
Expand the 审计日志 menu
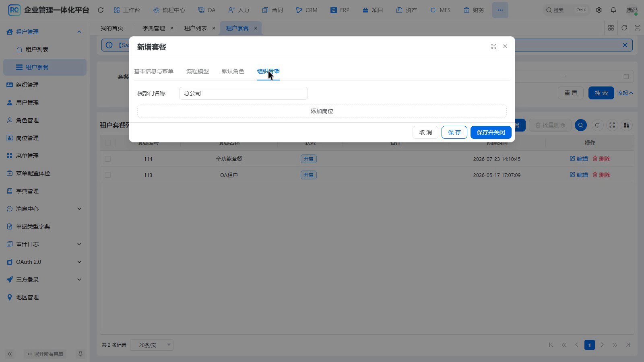(x=45, y=244)
